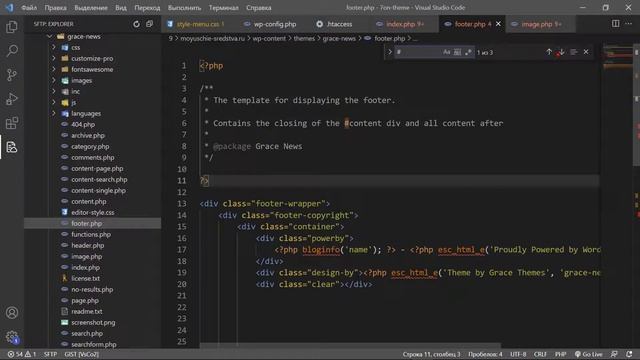This screenshot has height=360, width=640.
Task: Open functions.php in the file tree
Action: pos(91,234)
